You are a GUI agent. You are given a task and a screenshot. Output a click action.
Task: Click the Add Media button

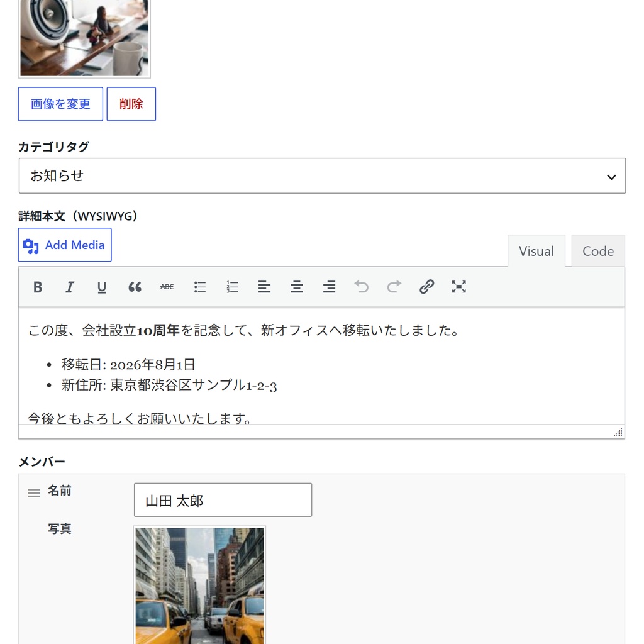coord(65,245)
